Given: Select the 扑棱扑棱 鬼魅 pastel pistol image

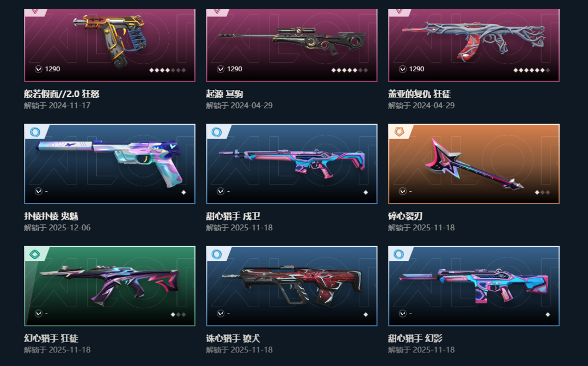Looking at the screenshot, I should [x=109, y=163].
